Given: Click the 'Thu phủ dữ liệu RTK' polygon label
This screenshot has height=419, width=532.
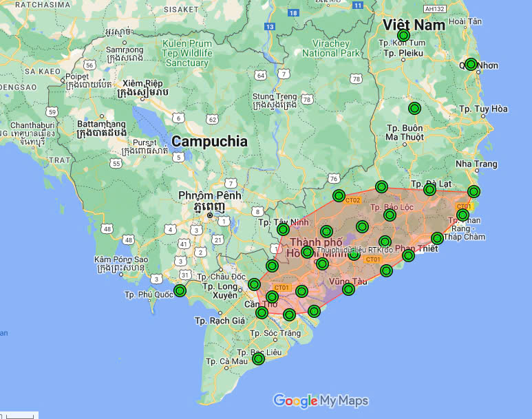Looking at the screenshot, I should coord(355,250).
